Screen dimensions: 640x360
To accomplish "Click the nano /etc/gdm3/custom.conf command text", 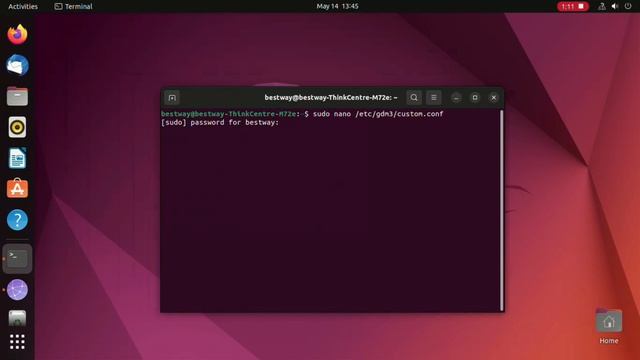I will pyautogui.click(x=388, y=114).
